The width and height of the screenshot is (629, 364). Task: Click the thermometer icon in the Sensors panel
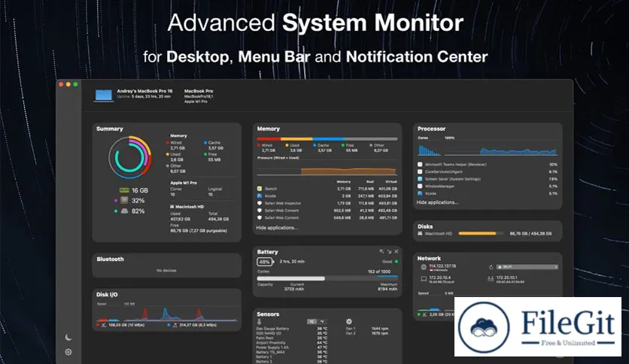(x=259, y=321)
